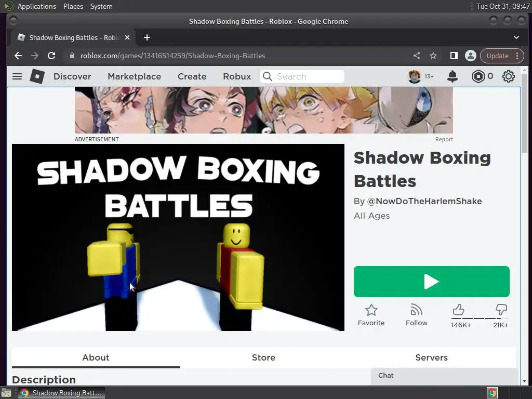Click the Chrome address bar URL
Image resolution: width=532 pixels, height=399 pixels.
172,56
